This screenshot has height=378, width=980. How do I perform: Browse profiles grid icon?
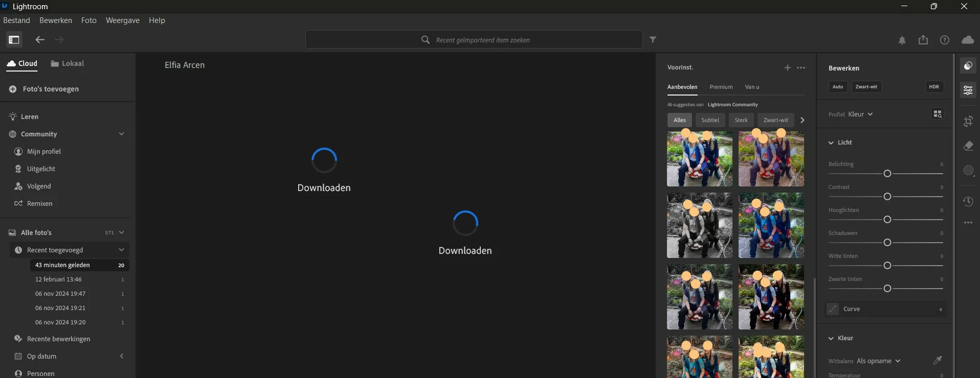938,114
